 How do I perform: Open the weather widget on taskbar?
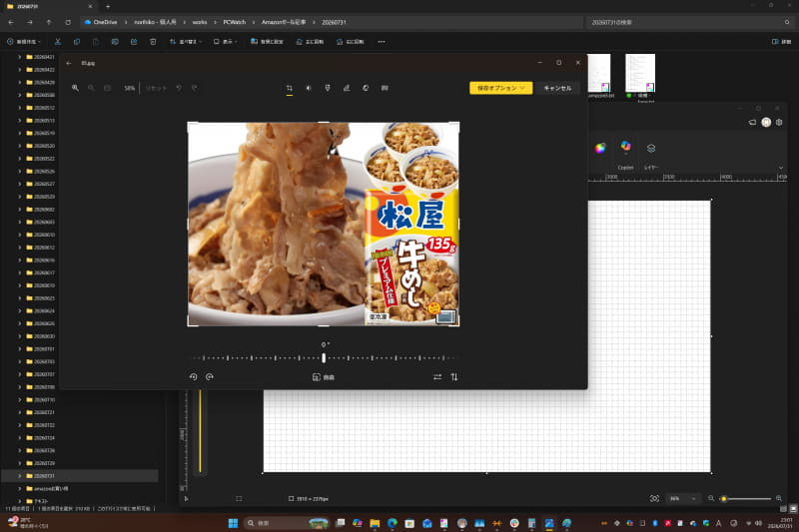pyautogui.click(x=28, y=523)
